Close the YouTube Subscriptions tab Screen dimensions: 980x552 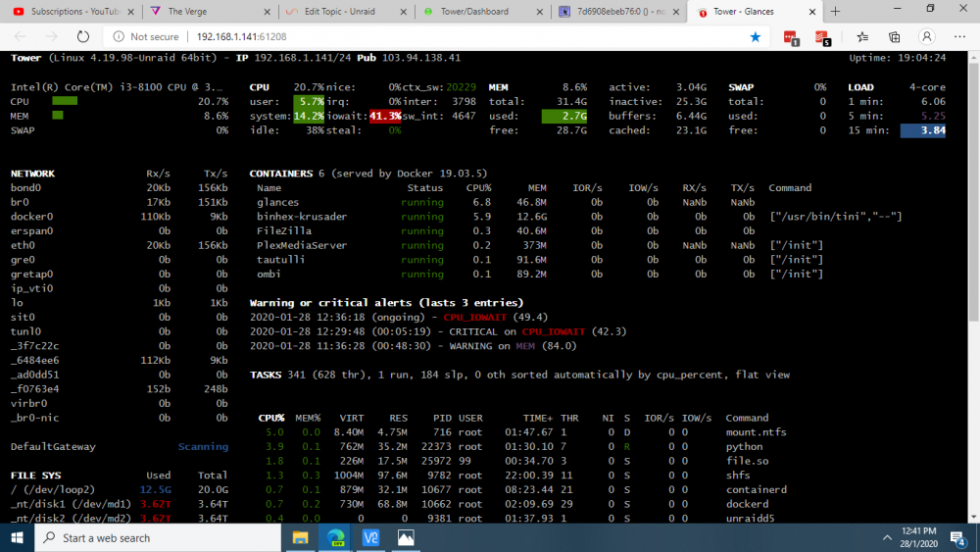coord(130,12)
